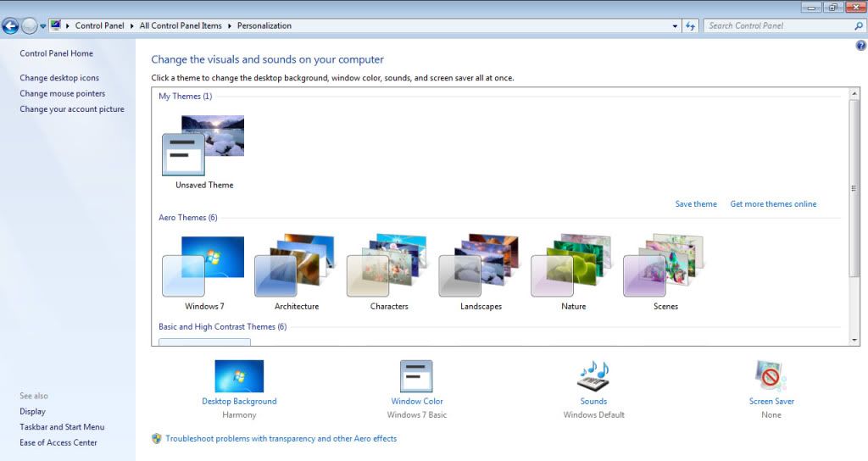Restore down the Personalization window

pyautogui.click(x=832, y=7)
